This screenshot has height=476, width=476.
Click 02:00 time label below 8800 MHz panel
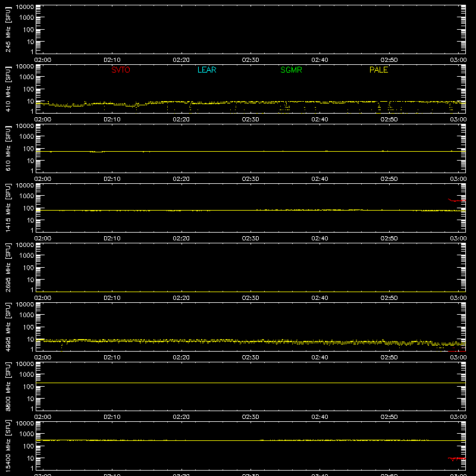pos(43,417)
